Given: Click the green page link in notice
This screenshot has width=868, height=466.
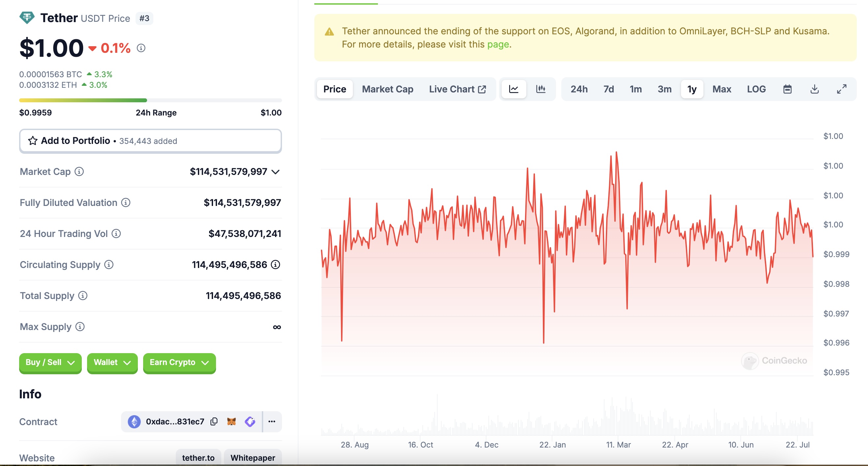Looking at the screenshot, I should 498,45.
